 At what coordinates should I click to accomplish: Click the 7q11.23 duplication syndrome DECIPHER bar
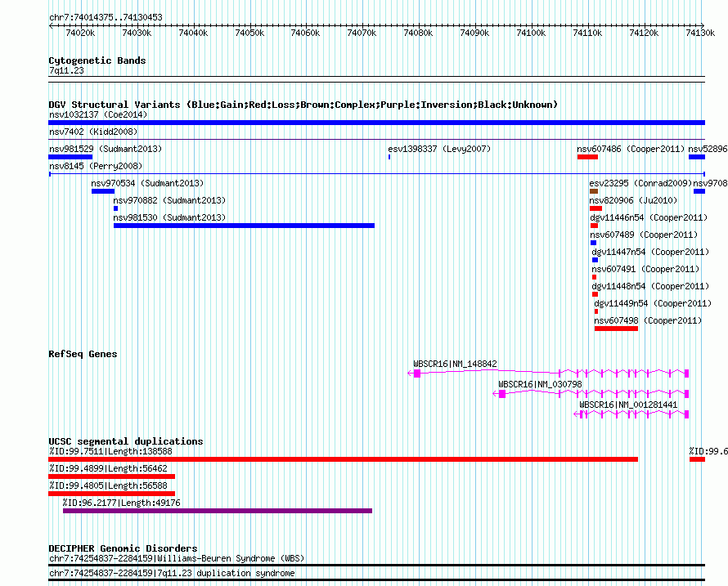pos(376,580)
